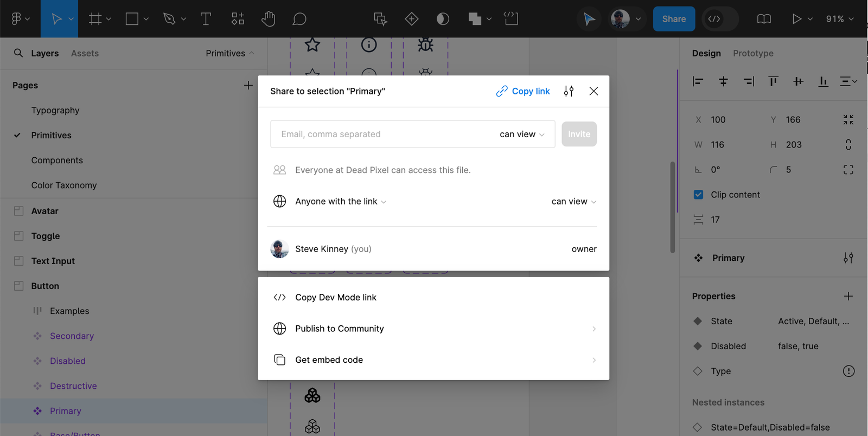Image resolution: width=868 pixels, height=436 pixels.
Task: Select the Pen tool
Action: click(x=169, y=19)
